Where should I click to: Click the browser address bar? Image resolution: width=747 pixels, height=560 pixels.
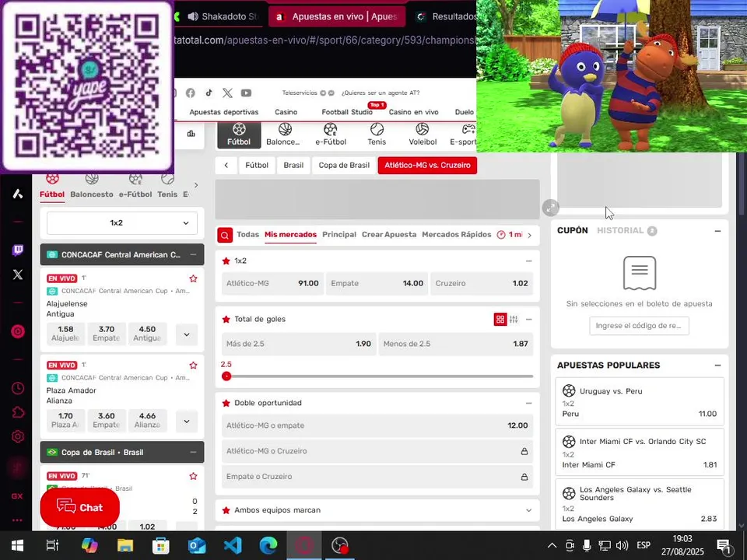pos(325,40)
